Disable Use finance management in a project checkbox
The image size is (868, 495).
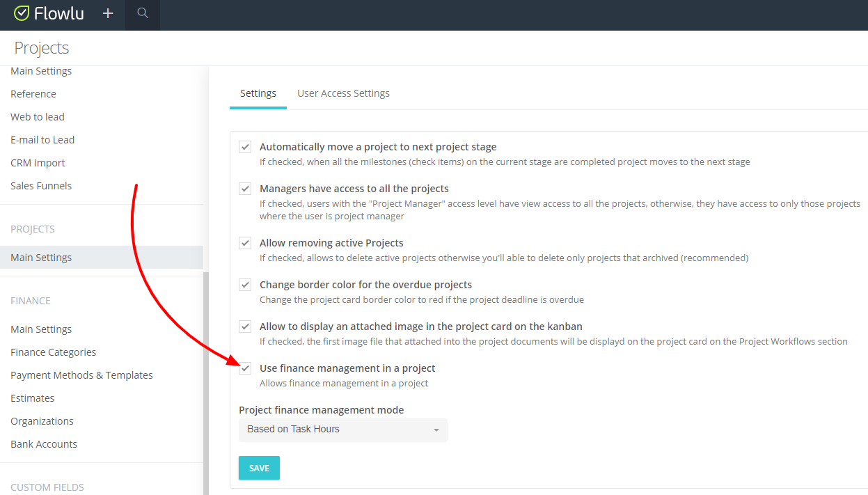pos(245,368)
